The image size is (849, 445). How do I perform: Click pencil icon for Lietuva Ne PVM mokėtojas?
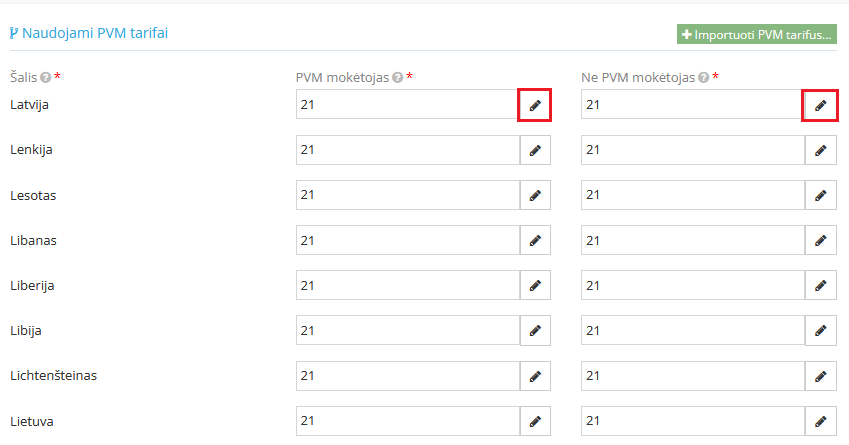[820, 421]
